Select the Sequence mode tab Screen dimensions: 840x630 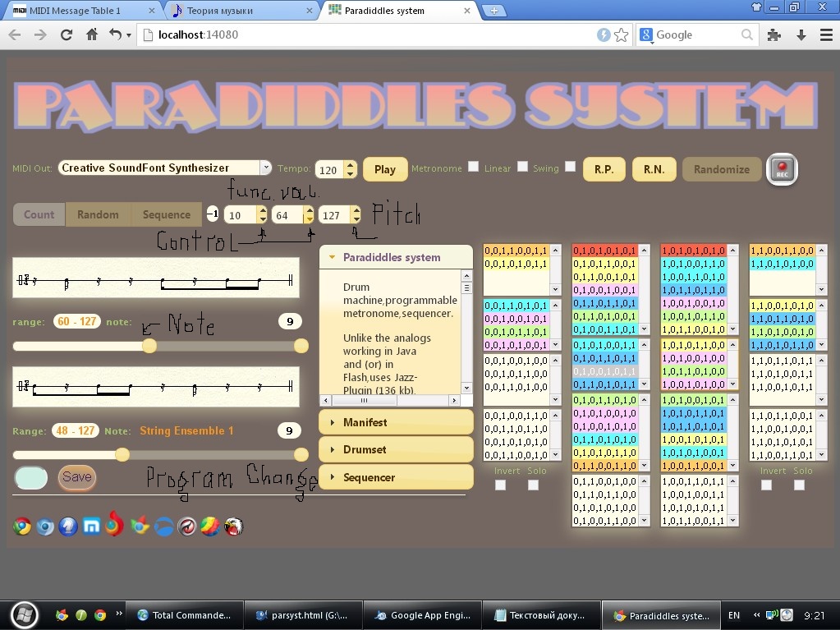pyautogui.click(x=166, y=214)
